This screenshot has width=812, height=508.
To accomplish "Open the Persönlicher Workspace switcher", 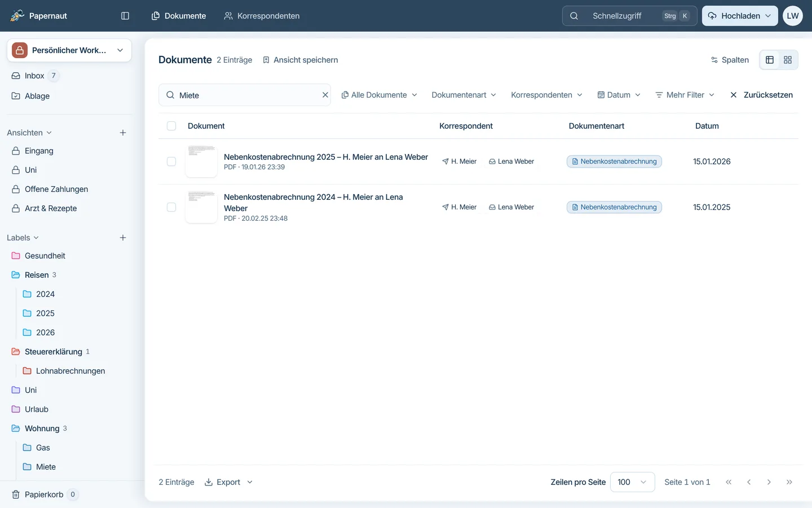I will click(69, 50).
